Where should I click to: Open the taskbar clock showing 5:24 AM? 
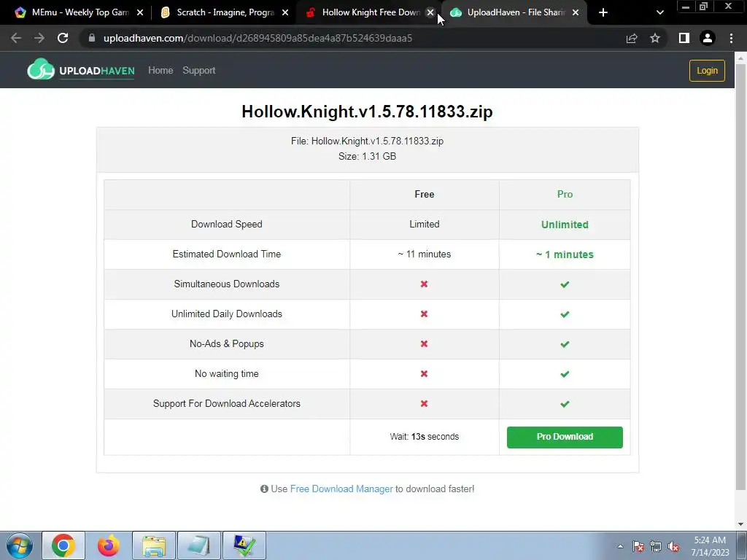click(x=710, y=546)
